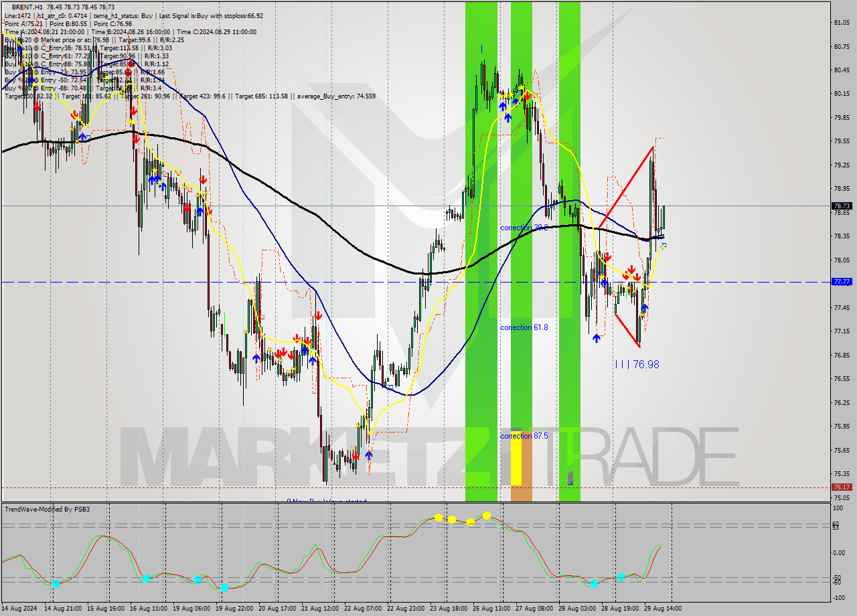
Task: Click the 'Time C:2024.08.29 11:00:00' text
Action: pyautogui.click(x=218, y=31)
